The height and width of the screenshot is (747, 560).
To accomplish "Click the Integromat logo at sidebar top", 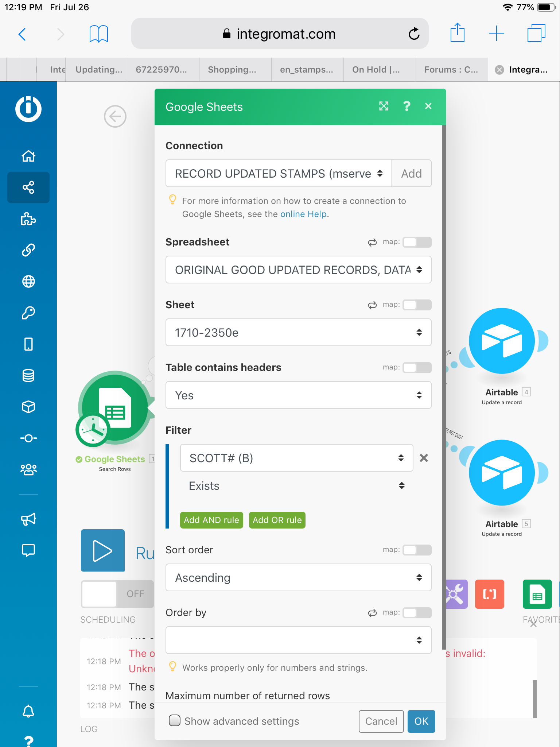I will click(28, 109).
